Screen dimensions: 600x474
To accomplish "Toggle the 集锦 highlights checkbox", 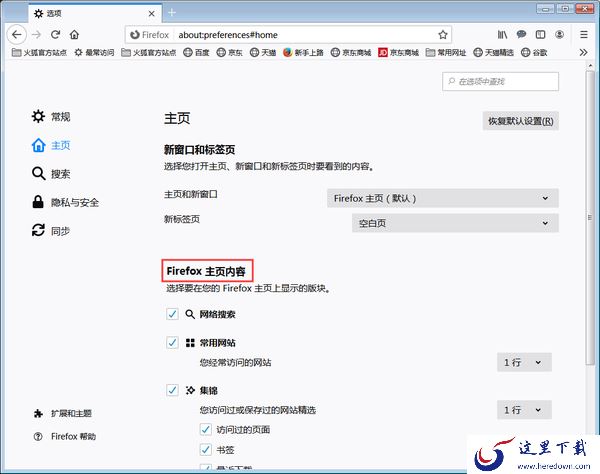I will coord(172,390).
